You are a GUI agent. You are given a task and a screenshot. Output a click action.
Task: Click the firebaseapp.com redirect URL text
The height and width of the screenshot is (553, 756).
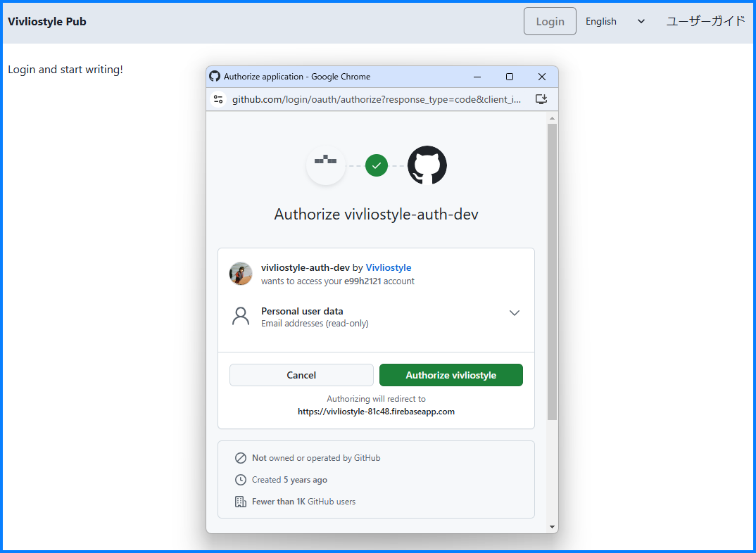(376, 412)
